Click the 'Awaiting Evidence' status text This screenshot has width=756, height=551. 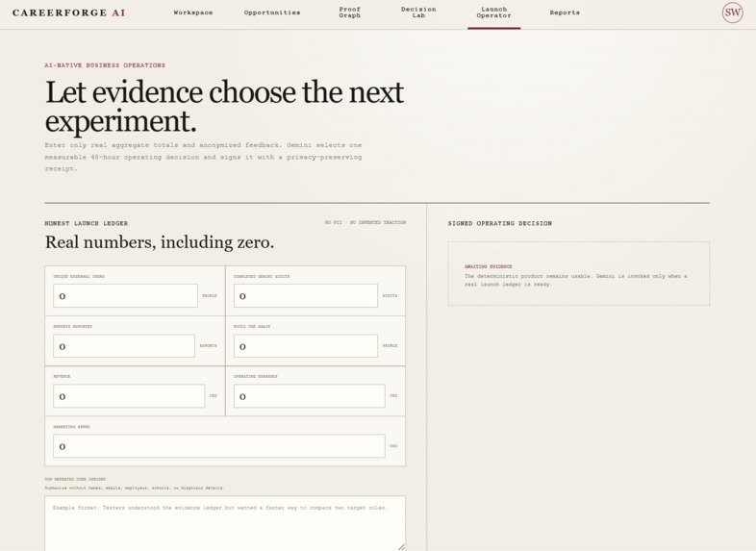coord(488,266)
